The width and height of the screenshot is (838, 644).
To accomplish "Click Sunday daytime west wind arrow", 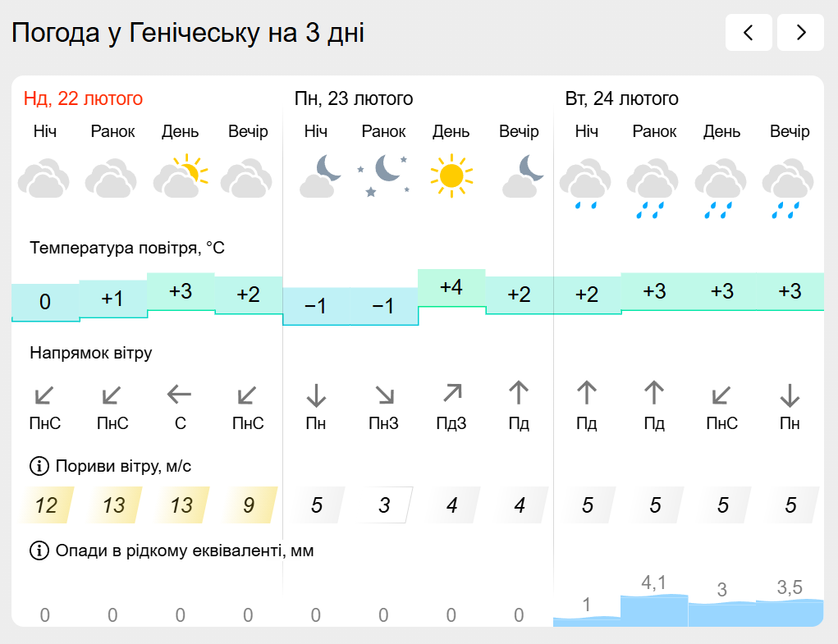I will (x=180, y=396).
